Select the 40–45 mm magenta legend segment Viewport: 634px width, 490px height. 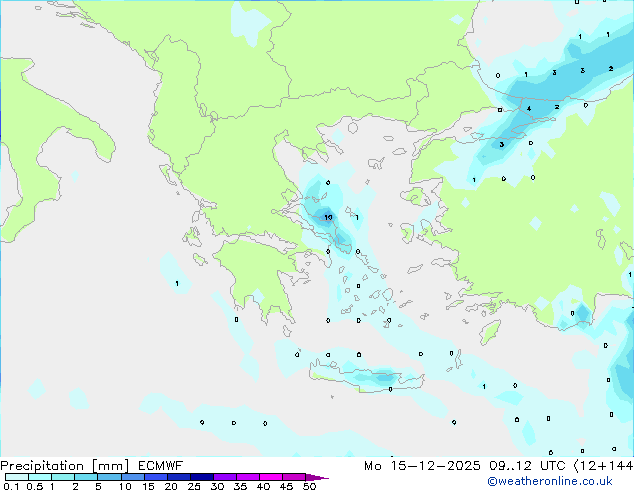click(271, 477)
